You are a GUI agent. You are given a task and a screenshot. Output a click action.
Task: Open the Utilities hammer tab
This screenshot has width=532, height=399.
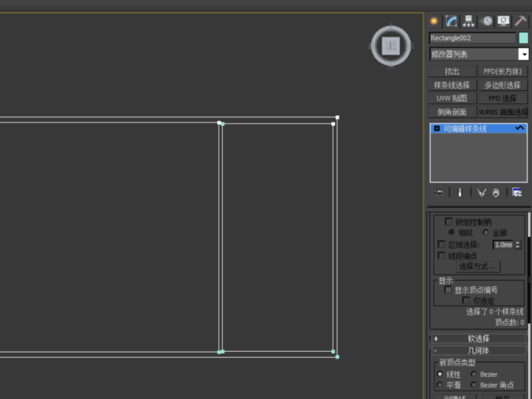tap(520, 21)
